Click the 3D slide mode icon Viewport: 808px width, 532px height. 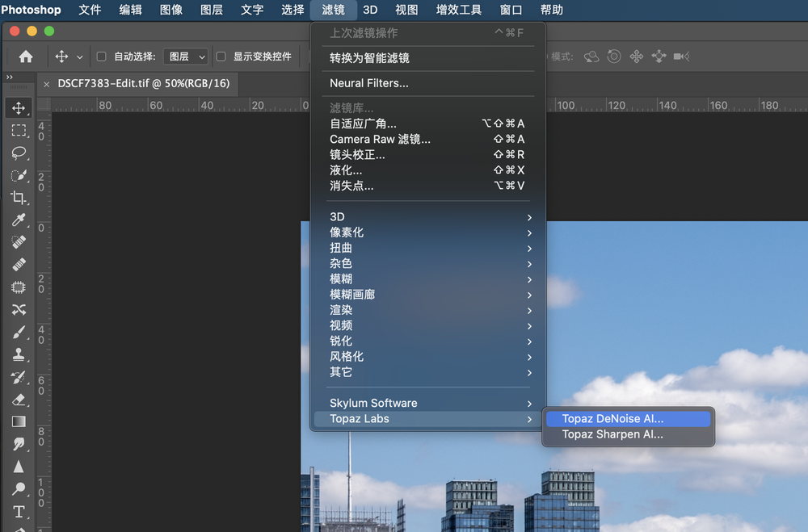pos(659,57)
